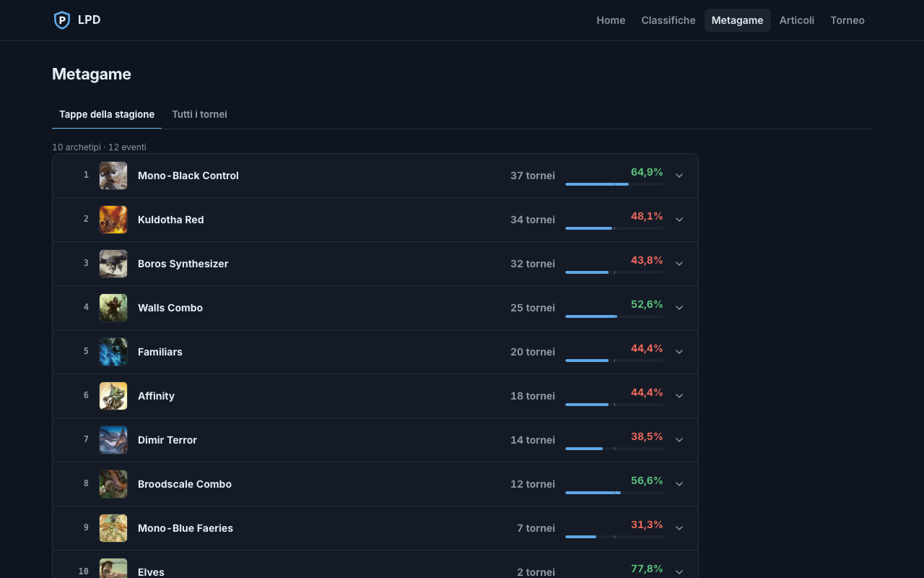Click the Walls Combo archetype name
The width and height of the screenshot is (924, 578).
(170, 308)
